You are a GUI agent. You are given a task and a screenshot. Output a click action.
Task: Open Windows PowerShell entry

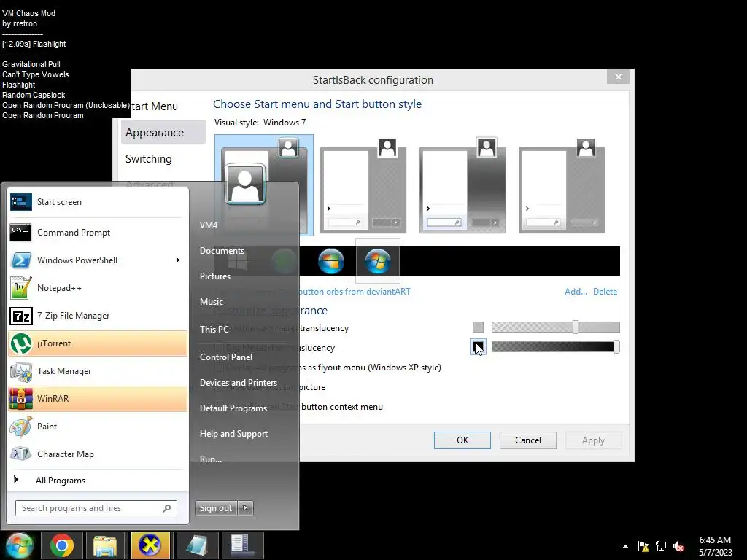(x=98, y=260)
